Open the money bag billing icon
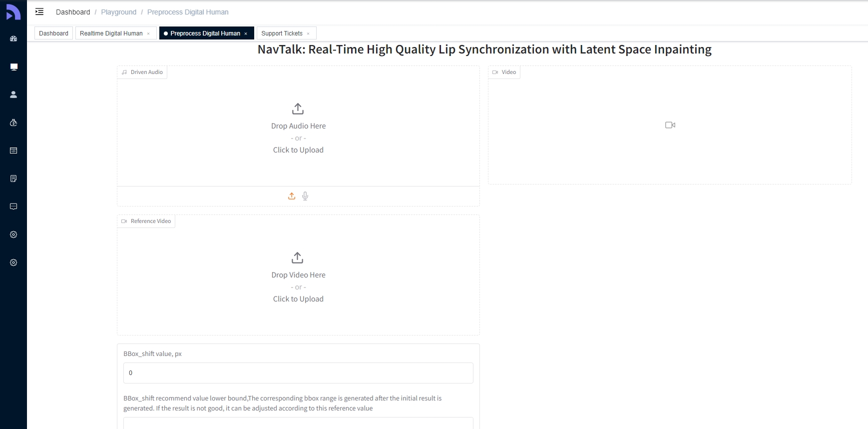The width and height of the screenshot is (868, 429). (13, 122)
